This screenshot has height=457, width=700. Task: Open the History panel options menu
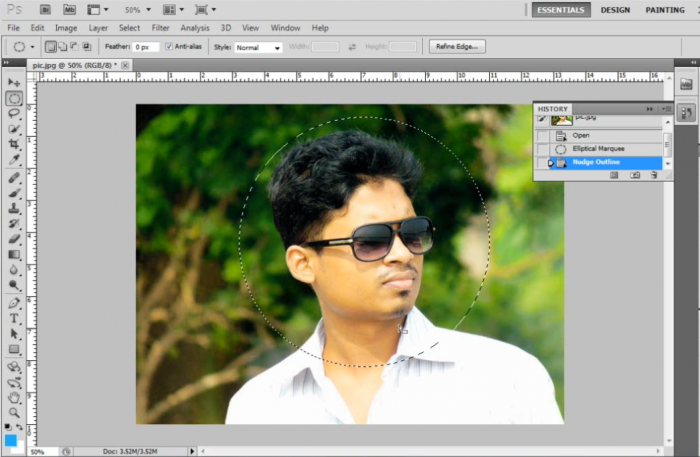click(667, 109)
